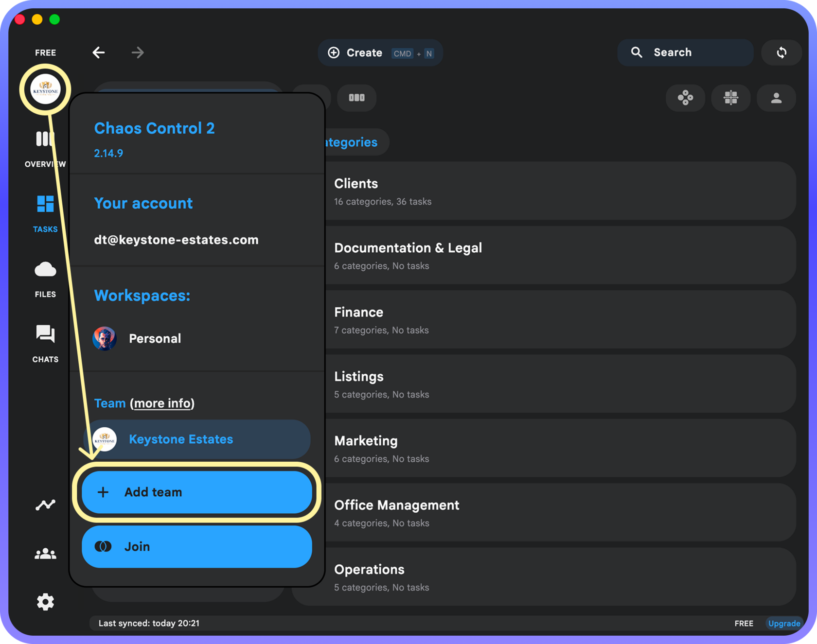
Task: Open the Listings category
Action: [560, 384]
